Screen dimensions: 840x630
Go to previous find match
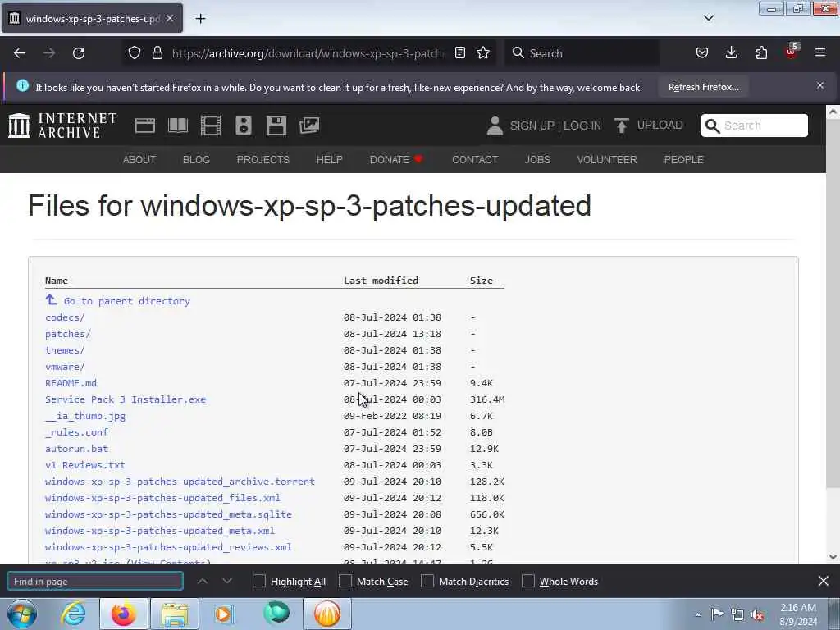(x=203, y=581)
